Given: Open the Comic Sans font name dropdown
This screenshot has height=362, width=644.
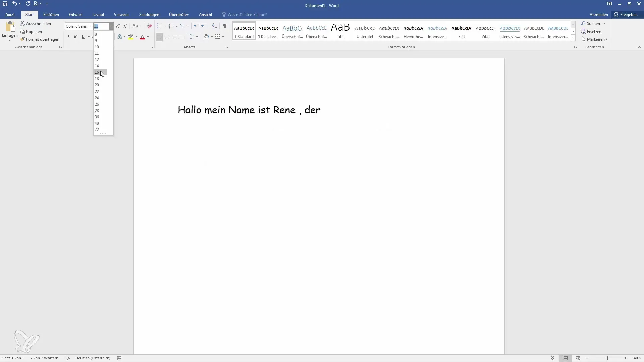Looking at the screenshot, I should click(x=91, y=26).
